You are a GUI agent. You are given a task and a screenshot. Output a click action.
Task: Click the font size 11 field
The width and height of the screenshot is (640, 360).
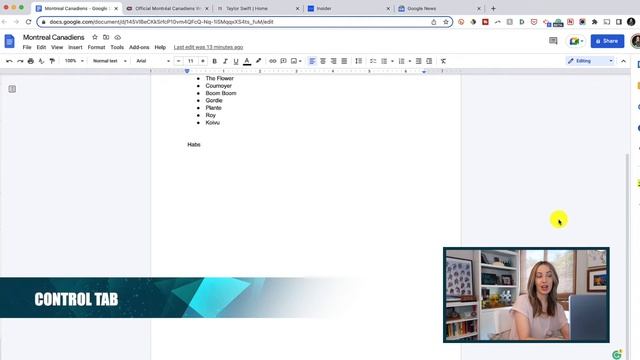191,61
